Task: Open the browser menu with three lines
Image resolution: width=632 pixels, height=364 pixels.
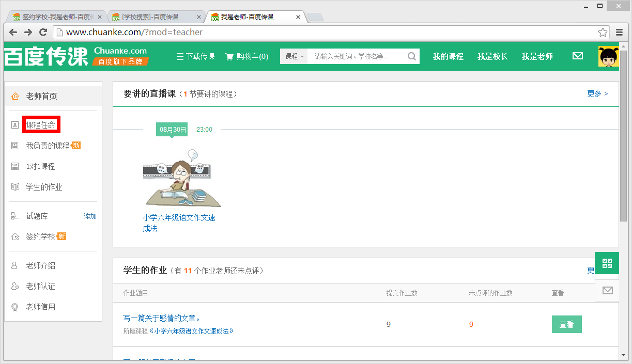Action: click(x=619, y=31)
